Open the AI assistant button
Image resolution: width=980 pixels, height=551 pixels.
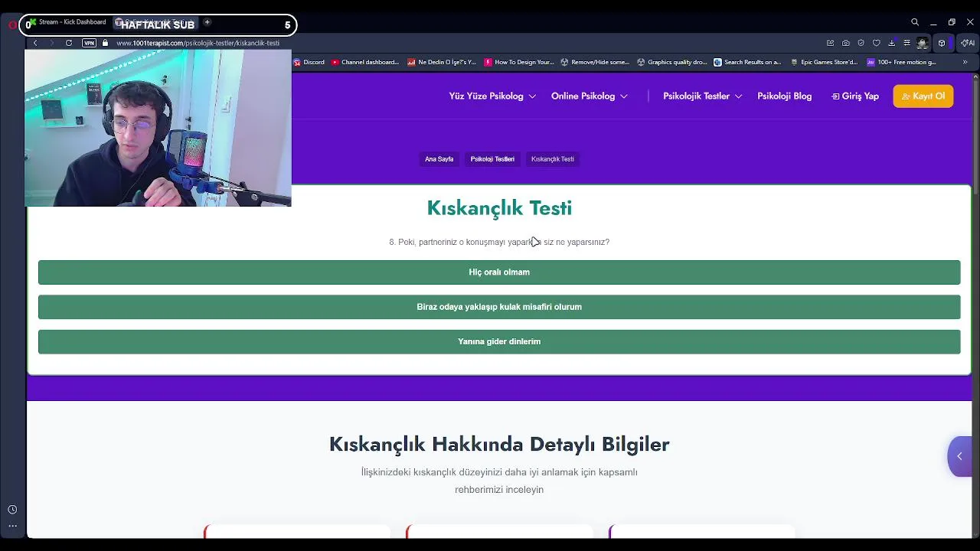pos(967,43)
